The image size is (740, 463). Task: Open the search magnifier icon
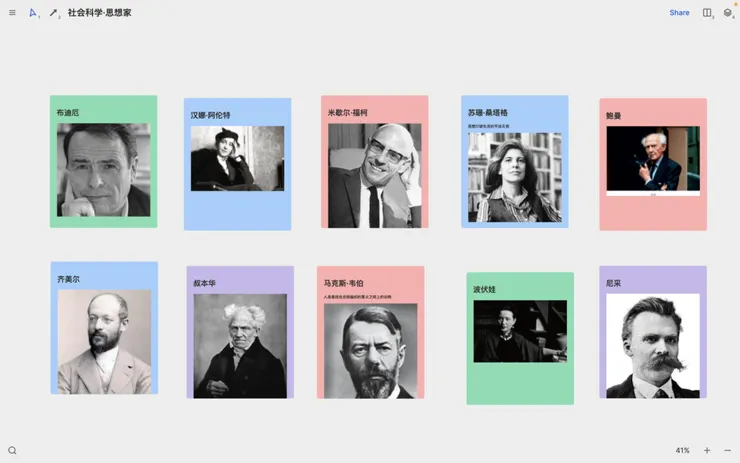[12, 450]
